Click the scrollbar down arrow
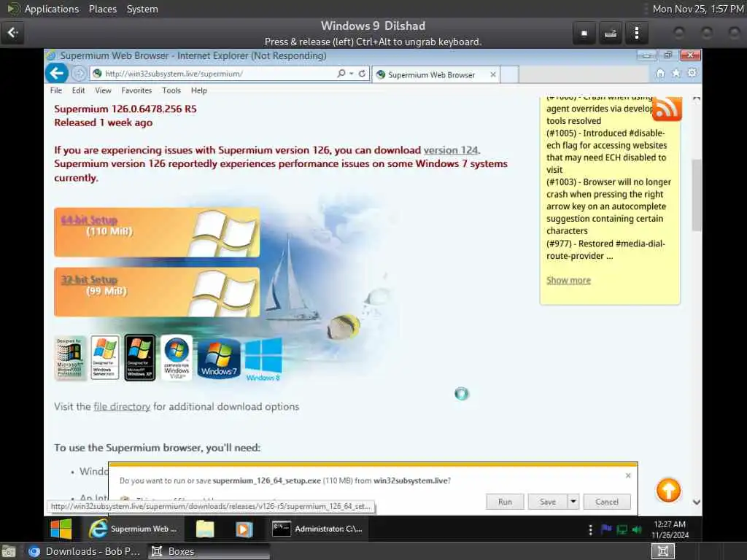747x560 pixels. pyautogui.click(x=697, y=502)
